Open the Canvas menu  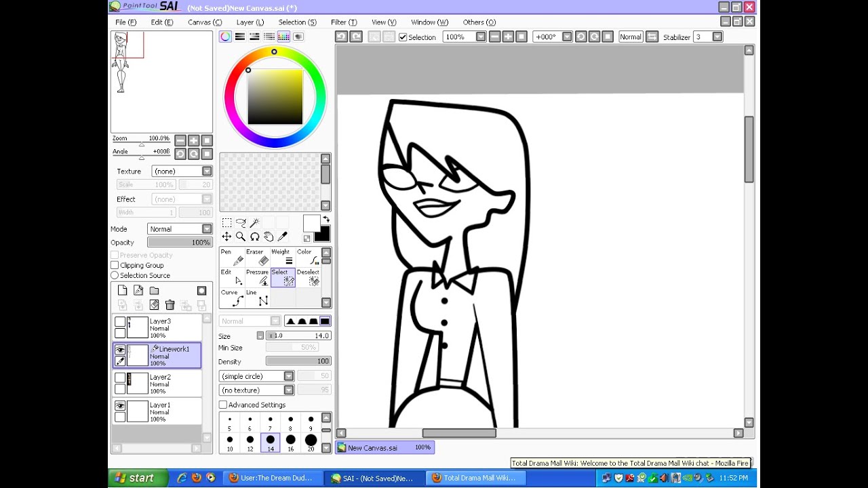(205, 22)
